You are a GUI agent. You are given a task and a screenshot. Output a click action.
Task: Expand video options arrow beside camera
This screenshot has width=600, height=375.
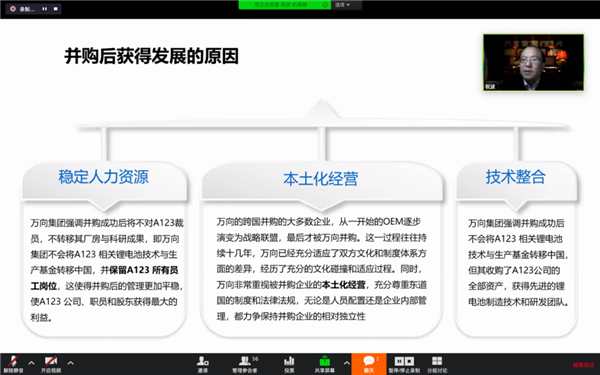tap(70, 363)
